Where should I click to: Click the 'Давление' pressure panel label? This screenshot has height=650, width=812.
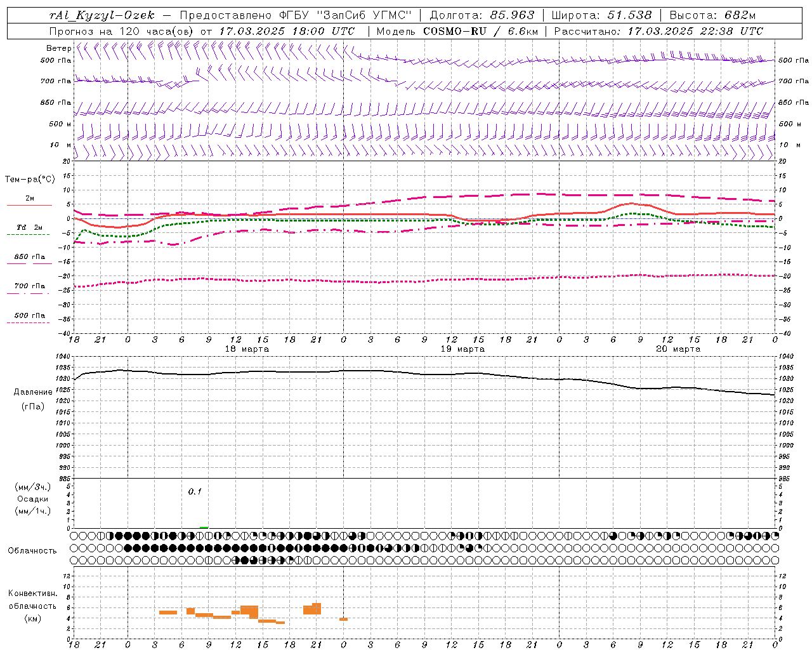[33, 392]
